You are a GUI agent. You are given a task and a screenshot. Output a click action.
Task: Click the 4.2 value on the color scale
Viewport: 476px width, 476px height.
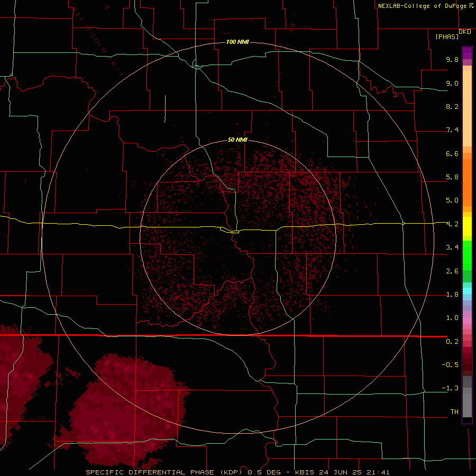(452, 224)
